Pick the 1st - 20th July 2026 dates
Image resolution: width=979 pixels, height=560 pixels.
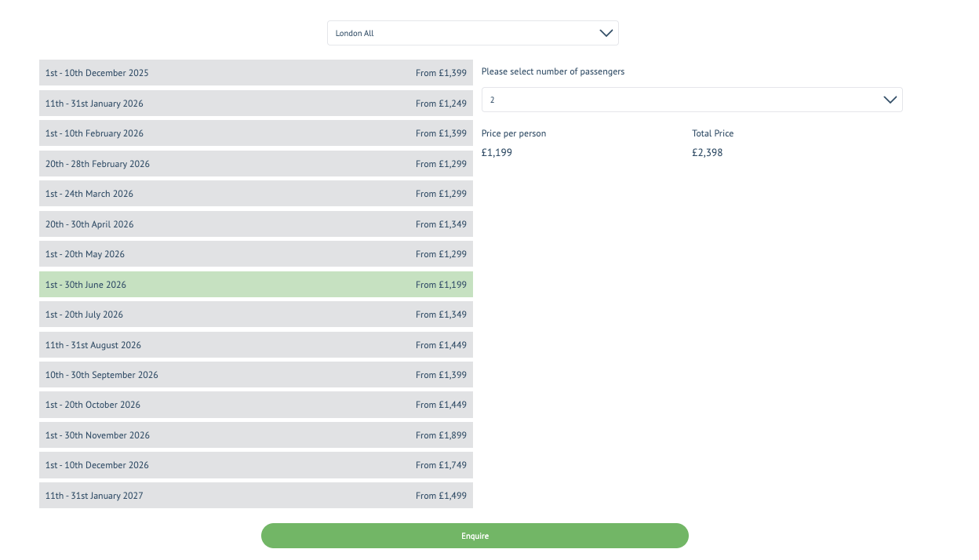pyautogui.click(x=256, y=315)
